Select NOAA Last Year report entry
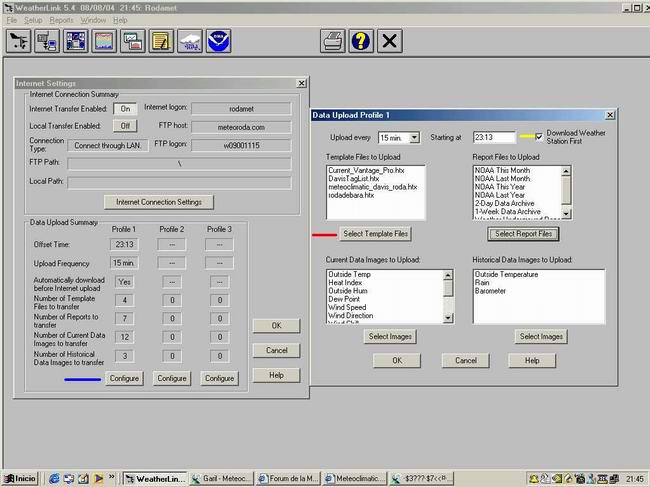 tap(500, 195)
